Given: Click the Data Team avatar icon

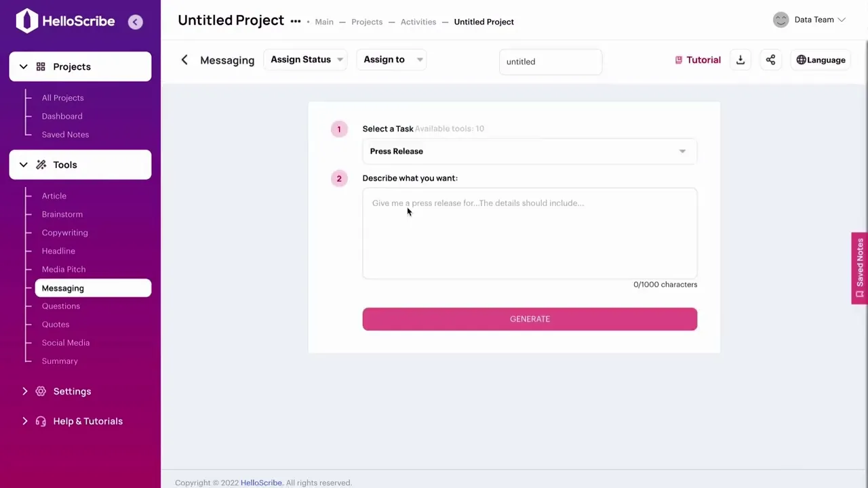Looking at the screenshot, I should pos(781,20).
